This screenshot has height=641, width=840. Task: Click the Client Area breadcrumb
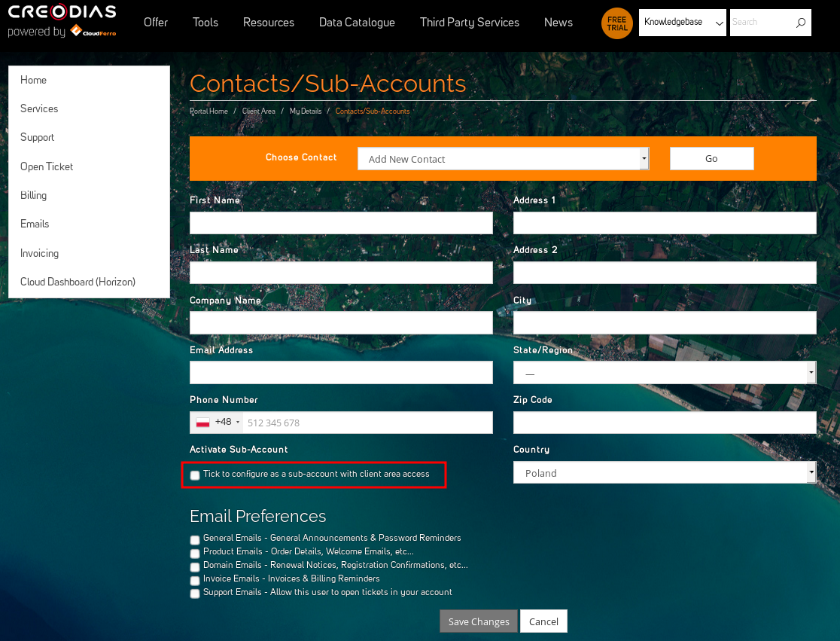click(x=259, y=111)
